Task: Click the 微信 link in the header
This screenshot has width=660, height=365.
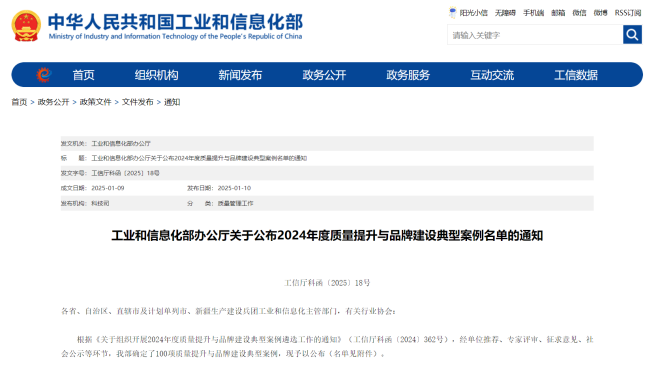Action: click(x=579, y=13)
